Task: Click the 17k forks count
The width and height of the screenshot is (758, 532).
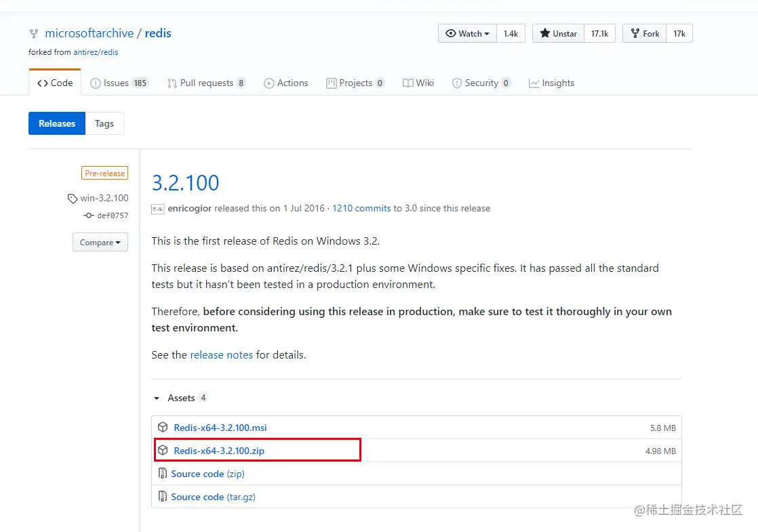Action: 679,33
